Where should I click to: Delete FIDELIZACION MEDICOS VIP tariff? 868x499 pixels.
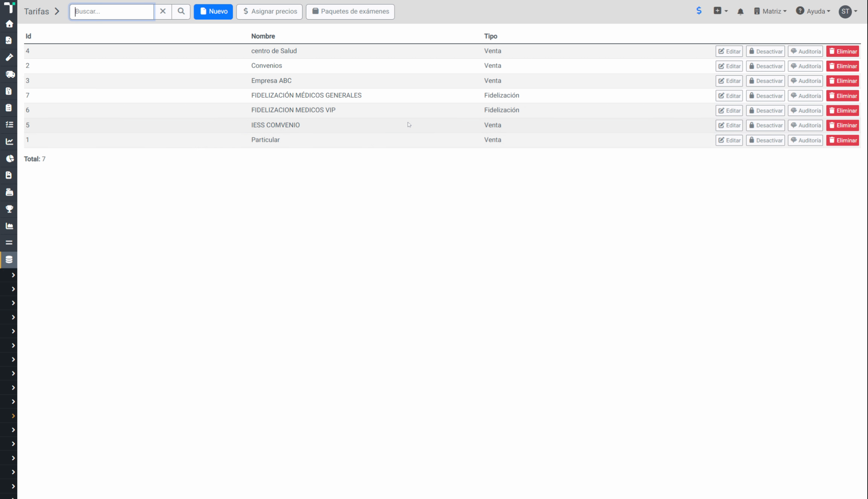pos(843,111)
